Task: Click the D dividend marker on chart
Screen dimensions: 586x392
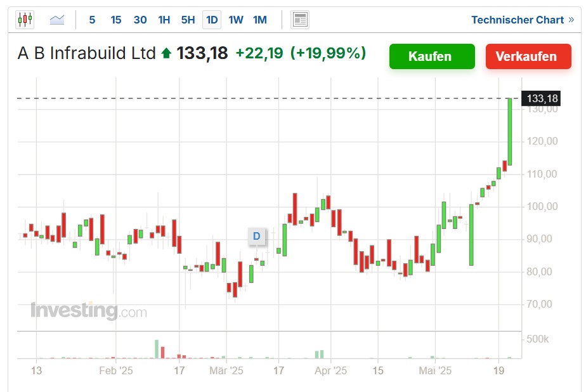Action: 256,236
